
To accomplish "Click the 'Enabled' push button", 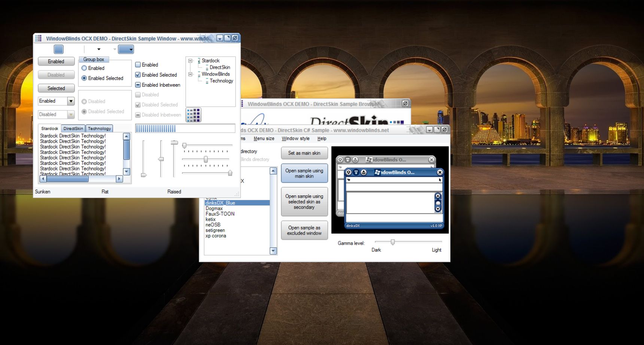I will point(56,61).
